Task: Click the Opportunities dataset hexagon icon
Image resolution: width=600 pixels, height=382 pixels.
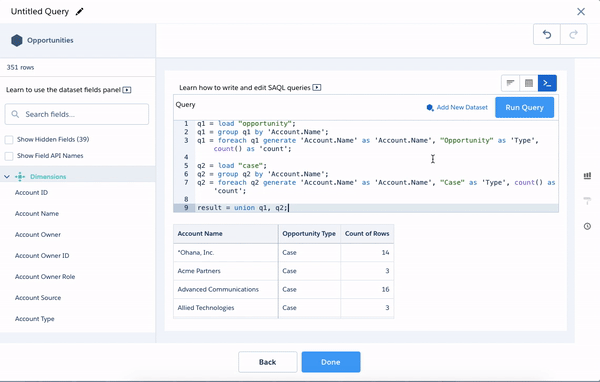Action: point(17,40)
